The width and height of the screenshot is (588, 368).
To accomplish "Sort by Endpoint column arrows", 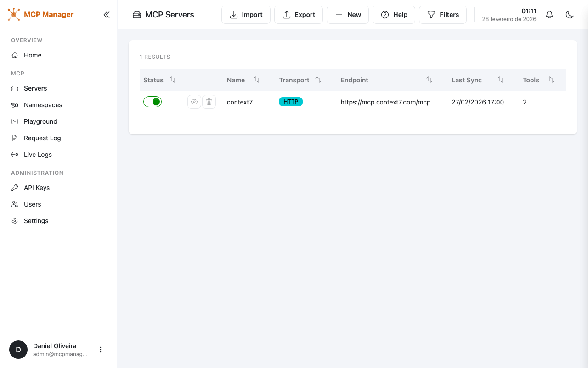I will [430, 80].
